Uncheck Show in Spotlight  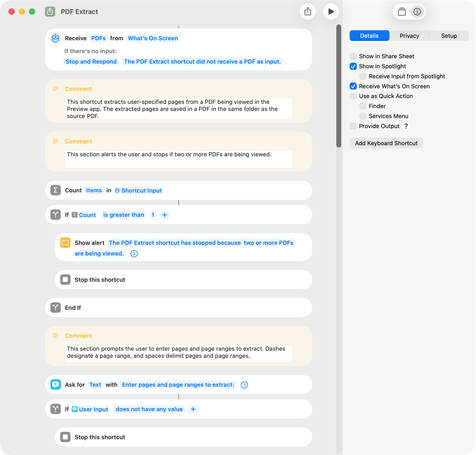[x=353, y=66]
